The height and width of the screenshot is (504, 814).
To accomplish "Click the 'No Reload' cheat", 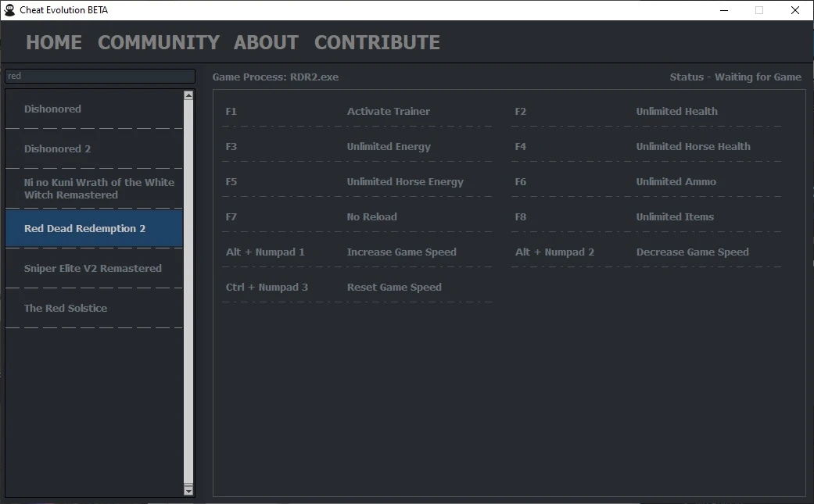I will tap(371, 216).
